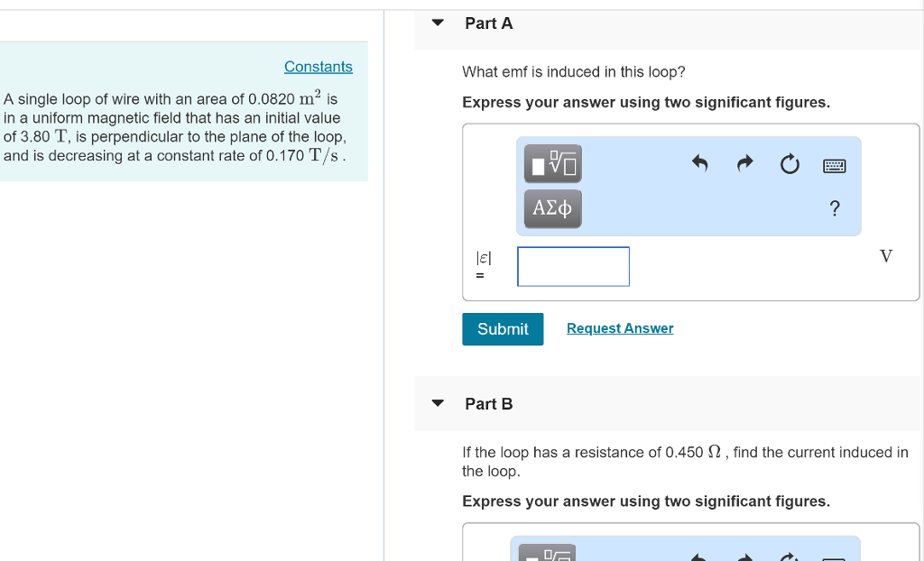Viewport: 924px width, 561px height.
Task: Open the question mark help in Part A
Action: click(x=835, y=208)
